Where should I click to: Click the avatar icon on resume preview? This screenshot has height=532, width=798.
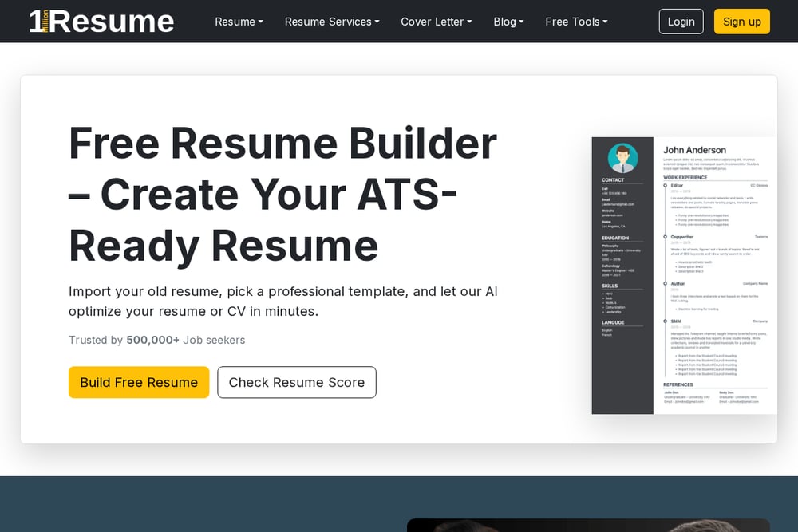[x=622, y=158]
